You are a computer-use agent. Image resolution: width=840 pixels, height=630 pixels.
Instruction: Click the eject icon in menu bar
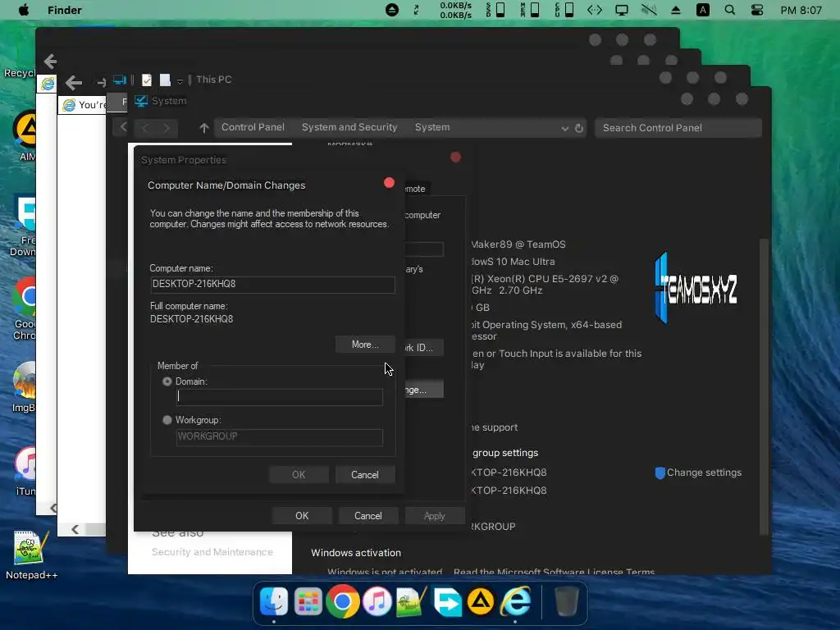click(676, 10)
